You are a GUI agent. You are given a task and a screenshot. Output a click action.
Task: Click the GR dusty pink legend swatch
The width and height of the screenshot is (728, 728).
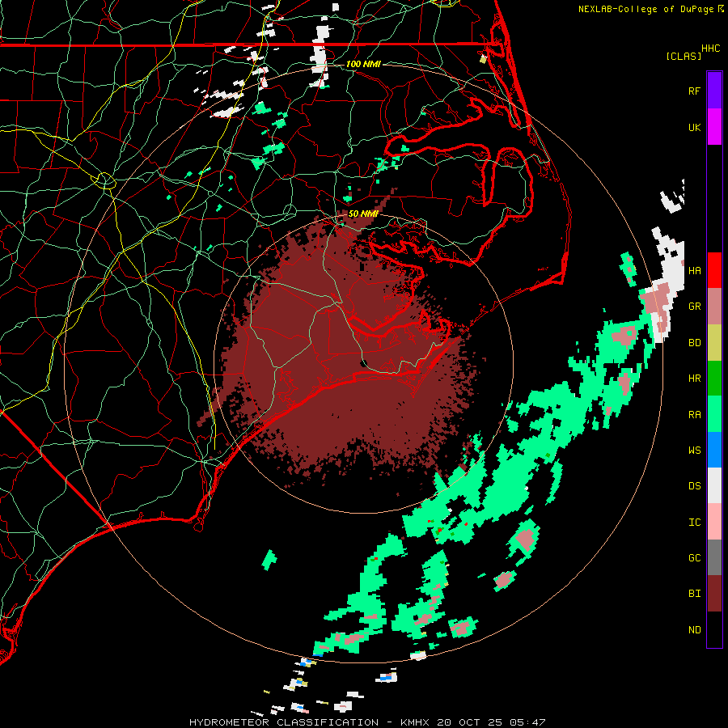tap(714, 306)
